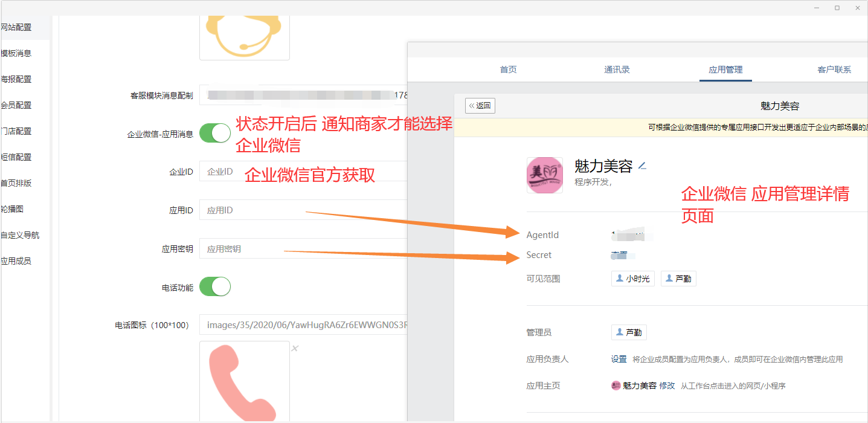Click the blurred Secret value
Viewport: 868px width, 423px height.
pos(622,255)
